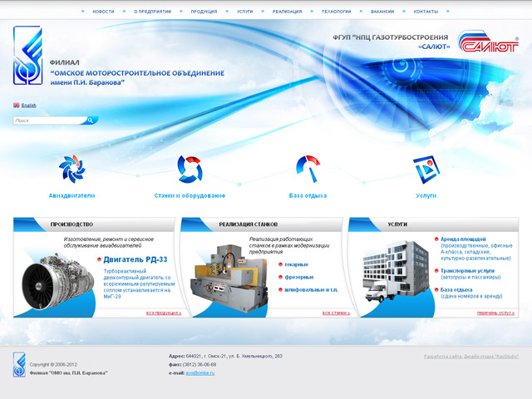
Task: Click the square frame Услуги icon
Action: click(x=426, y=170)
